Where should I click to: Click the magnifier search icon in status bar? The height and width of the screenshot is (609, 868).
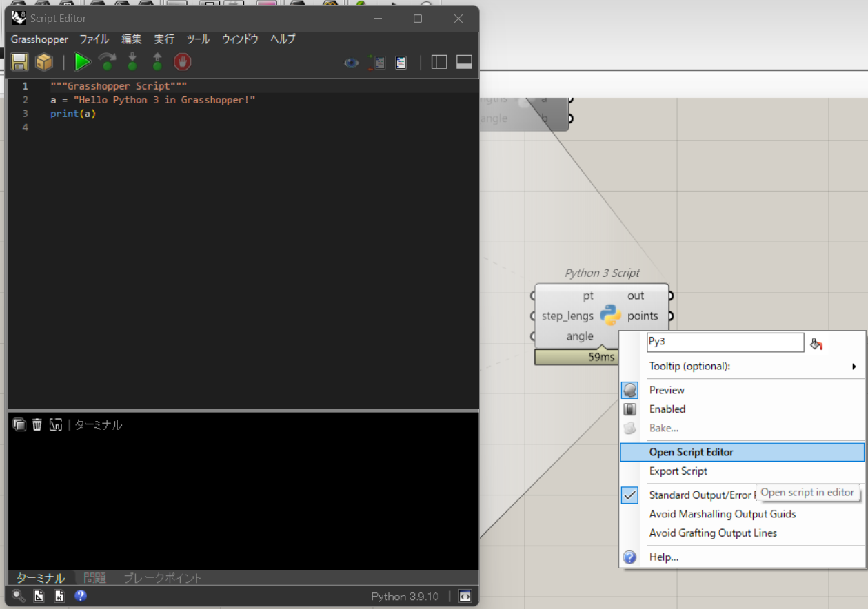click(19, 596)
